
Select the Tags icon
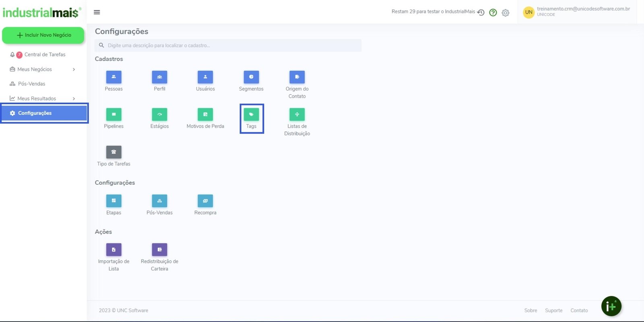tap(251, 115)
